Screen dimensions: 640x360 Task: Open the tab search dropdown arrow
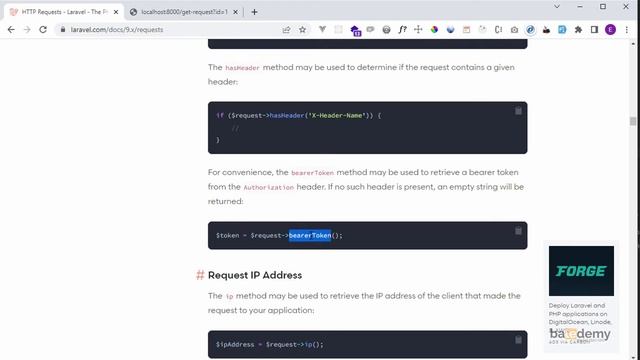[x=557, y=7]
